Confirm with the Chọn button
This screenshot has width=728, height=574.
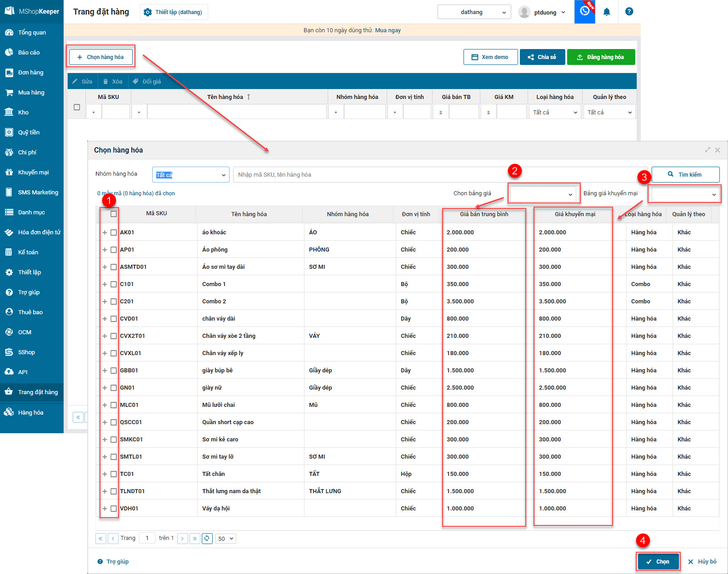pyautogui.click(x=658, y=562)
